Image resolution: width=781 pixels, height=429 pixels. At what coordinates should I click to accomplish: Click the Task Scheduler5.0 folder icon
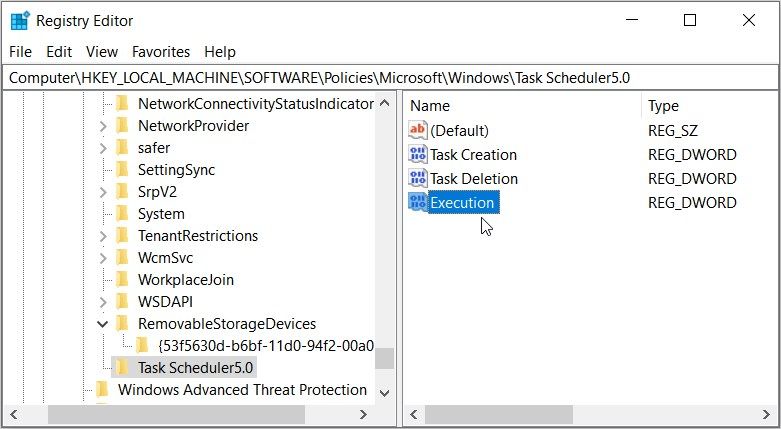click(x=123, y=367)
